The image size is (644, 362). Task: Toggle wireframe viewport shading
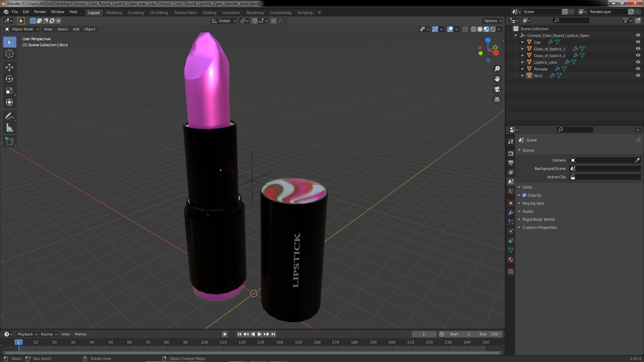coord(474,29)
